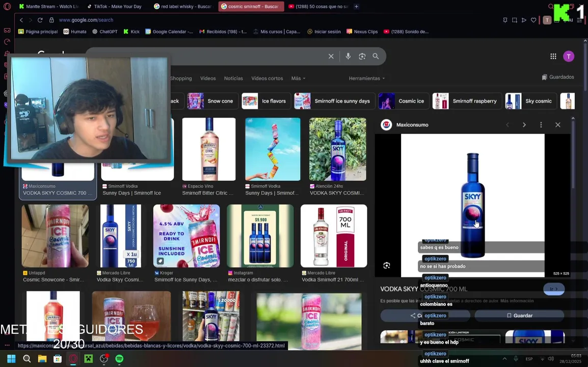Open the Iniciar sesión bookmark

tap(324, 32)
